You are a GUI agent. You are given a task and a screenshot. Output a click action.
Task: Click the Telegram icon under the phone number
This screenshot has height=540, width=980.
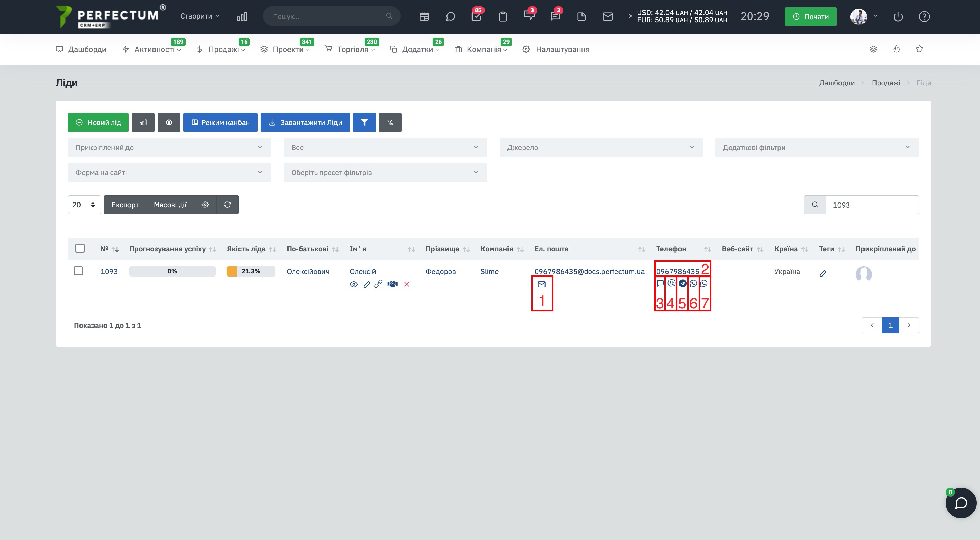pyautogui.click(x=683, y=283)
